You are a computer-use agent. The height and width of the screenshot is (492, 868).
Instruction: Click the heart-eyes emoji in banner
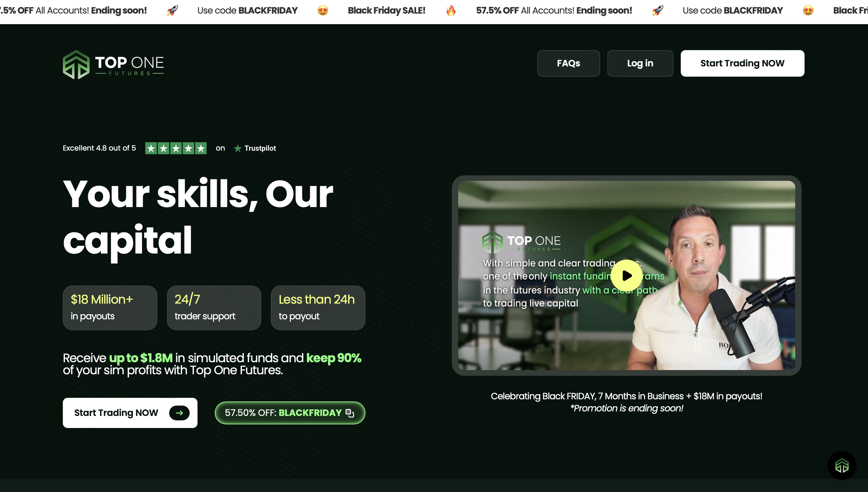[323, 11]
